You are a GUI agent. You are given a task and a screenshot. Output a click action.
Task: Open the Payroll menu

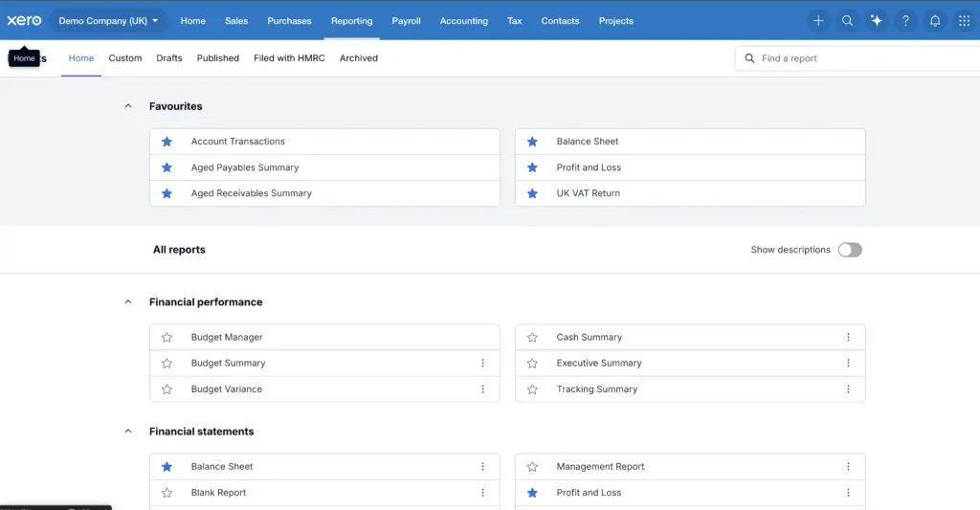(x=406, y=21)
